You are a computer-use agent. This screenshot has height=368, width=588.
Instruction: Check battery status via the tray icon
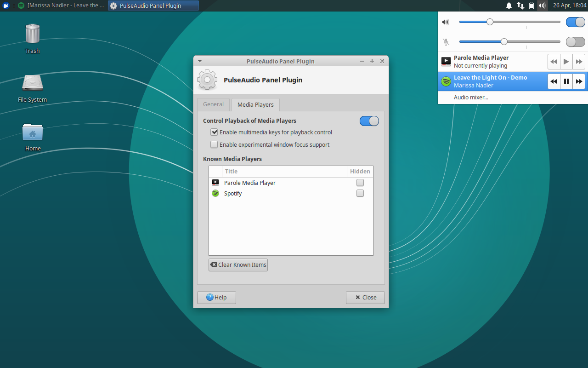[x=531, y=6]
